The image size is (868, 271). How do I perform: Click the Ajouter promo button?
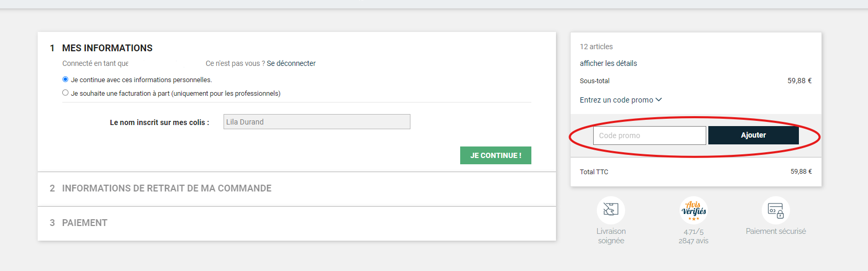(x=753, y=135)
